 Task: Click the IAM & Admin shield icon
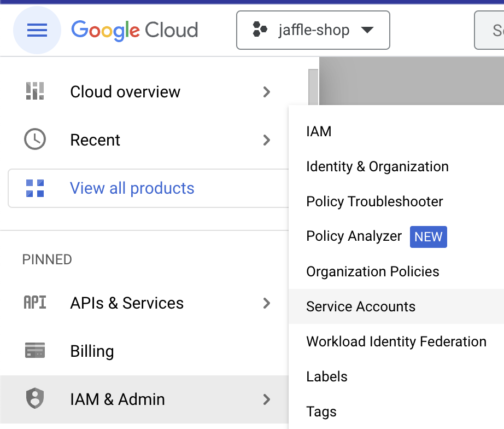click(35, 399)
